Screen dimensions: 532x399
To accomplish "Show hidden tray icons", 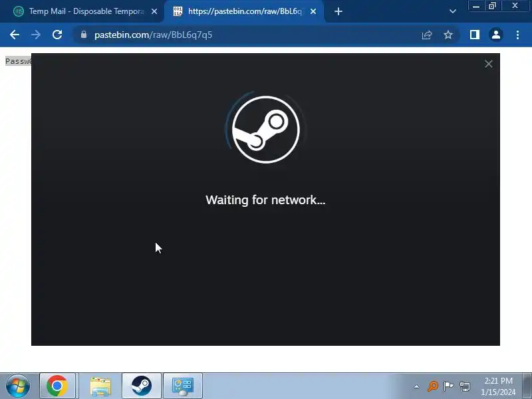I will pos(417,386).
